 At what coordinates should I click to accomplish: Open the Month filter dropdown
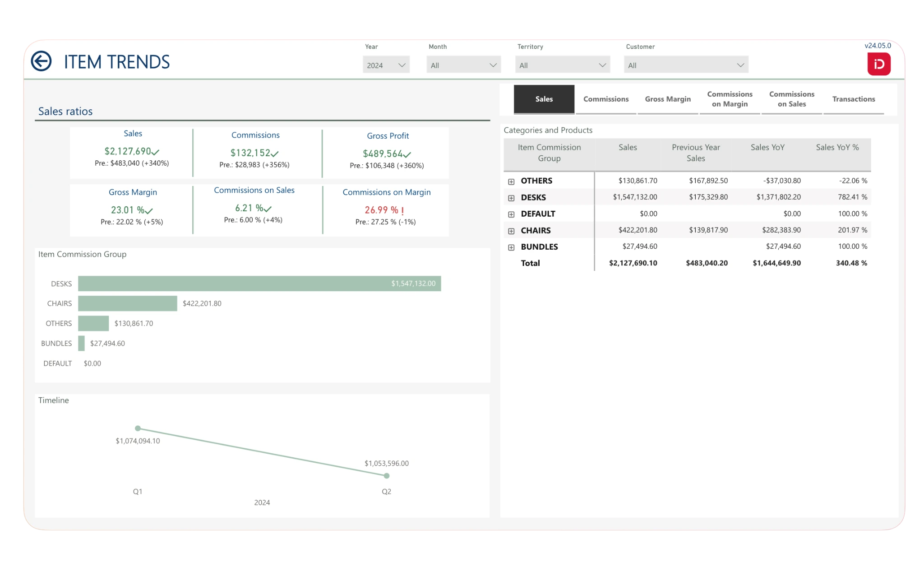pos(463,65)
